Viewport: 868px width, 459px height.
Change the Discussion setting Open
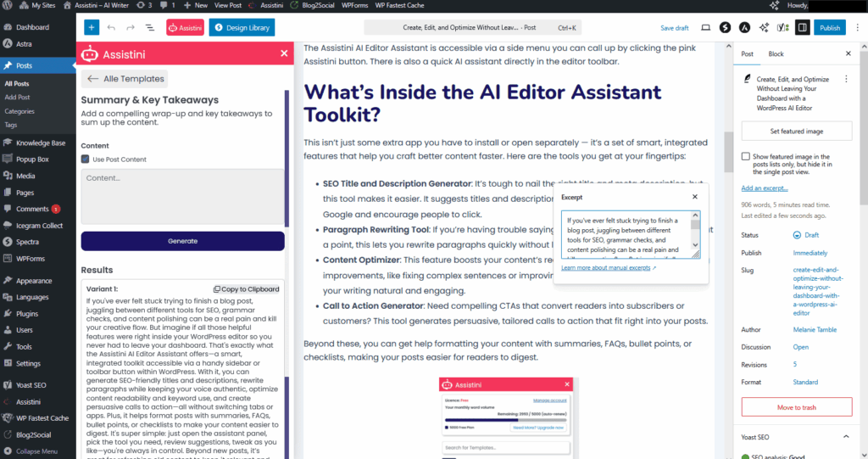pos(800,347)
